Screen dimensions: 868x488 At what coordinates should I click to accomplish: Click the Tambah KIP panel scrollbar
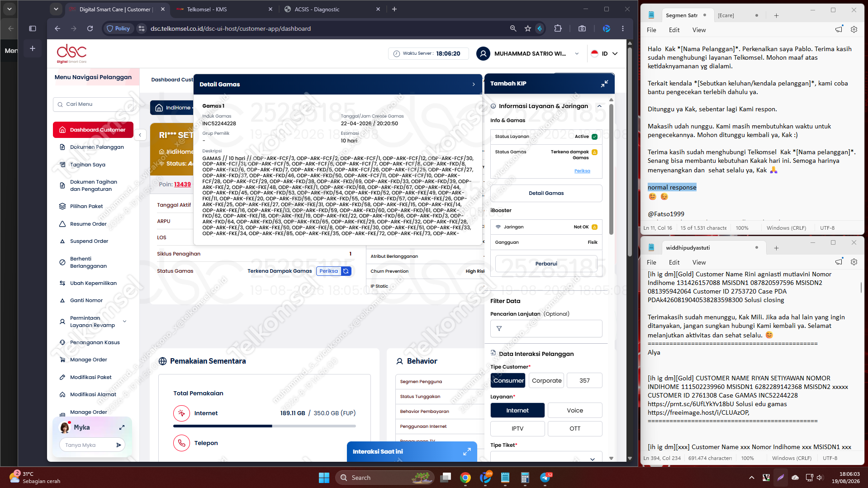tap(611, 170)
